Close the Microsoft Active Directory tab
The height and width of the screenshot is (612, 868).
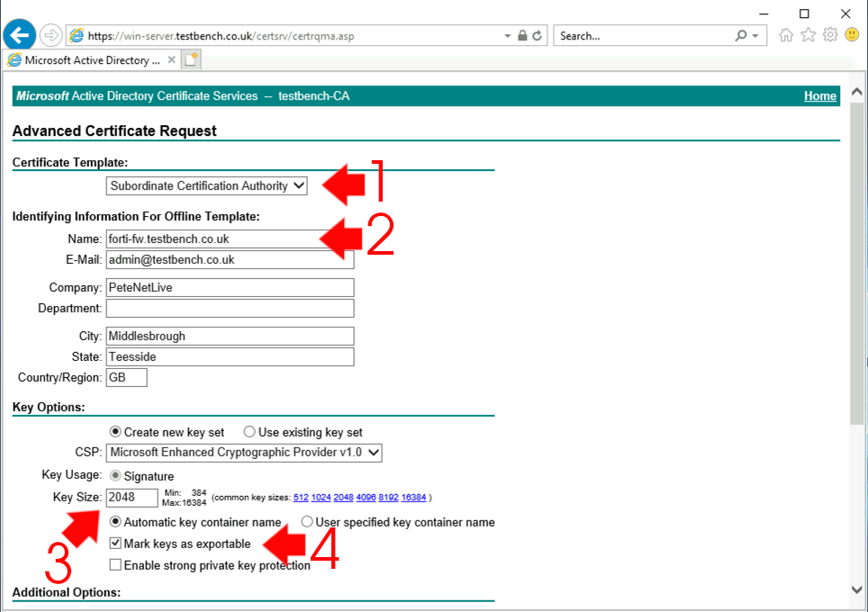tap(172, 59)
